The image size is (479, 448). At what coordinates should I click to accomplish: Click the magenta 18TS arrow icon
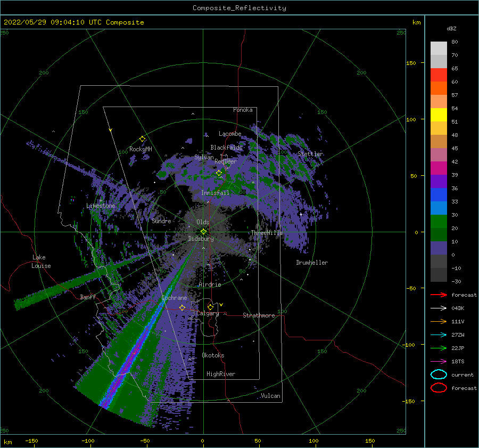click(439, 362)
